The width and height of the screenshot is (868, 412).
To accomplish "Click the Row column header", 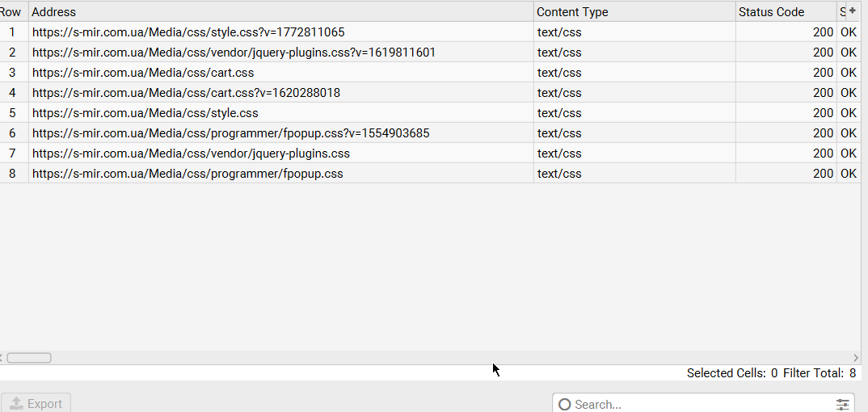I will point(11,11).
